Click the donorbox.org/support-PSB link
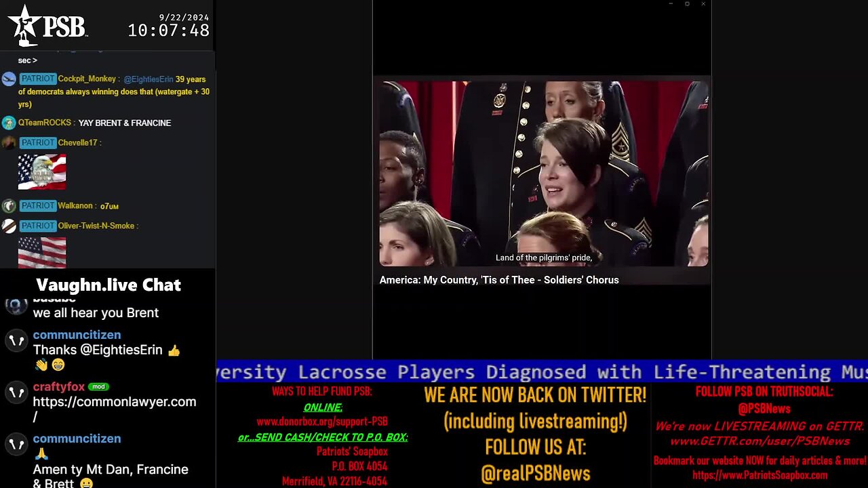The image size is (868, 488). tap(322, 422)
